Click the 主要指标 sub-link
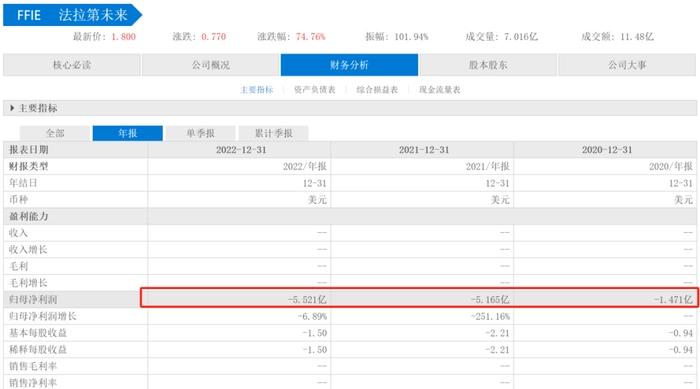The image size is (700, 389). tap(257, 90)
